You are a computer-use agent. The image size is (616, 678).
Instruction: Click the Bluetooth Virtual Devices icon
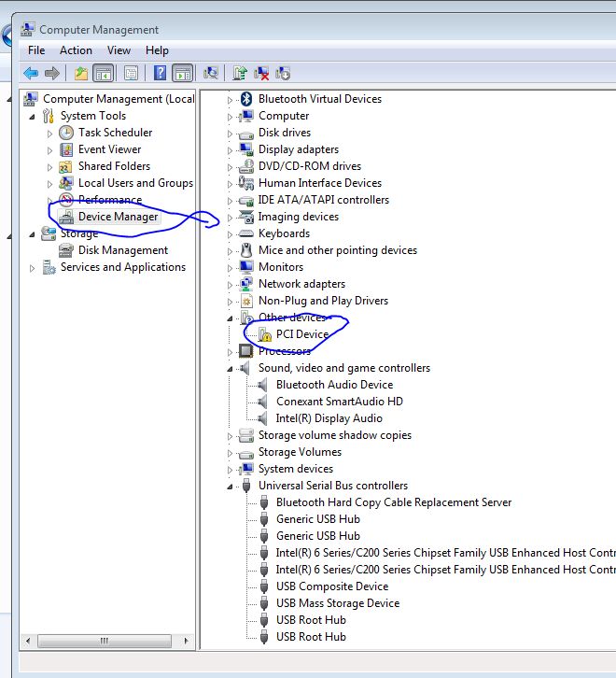click(246, 99)
